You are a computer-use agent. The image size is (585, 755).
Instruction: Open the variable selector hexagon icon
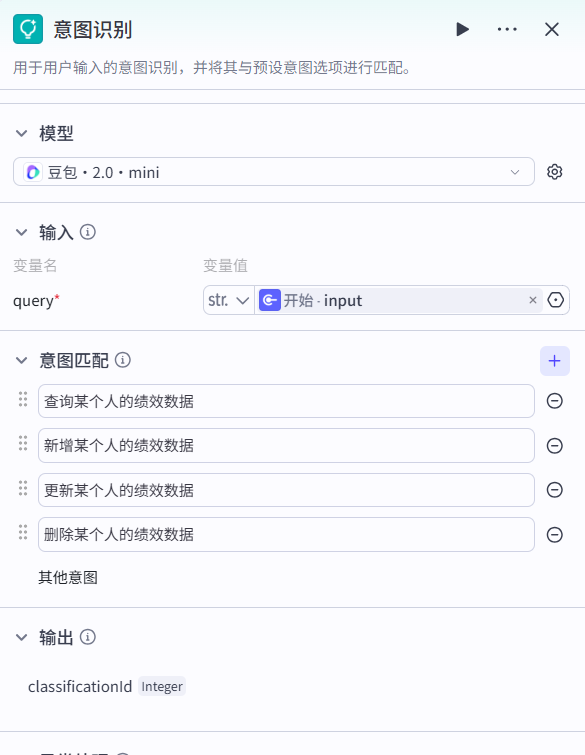coord(556,300)
